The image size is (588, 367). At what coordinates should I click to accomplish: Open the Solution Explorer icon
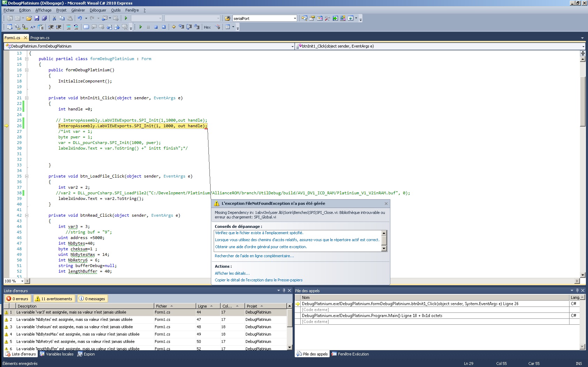[x=304, y=18]
